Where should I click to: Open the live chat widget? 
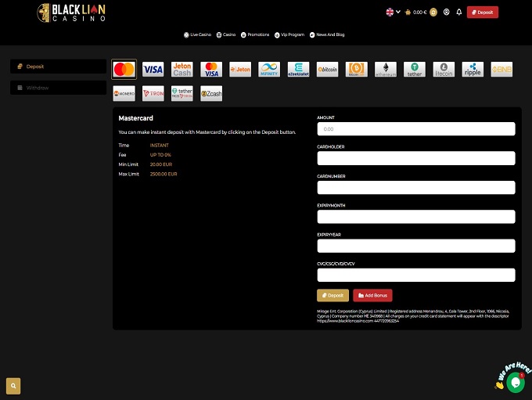pos(515,382)
